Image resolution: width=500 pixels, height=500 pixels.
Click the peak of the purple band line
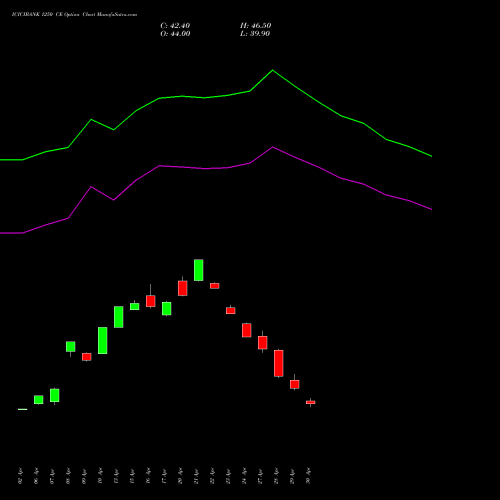click(272, 147)
